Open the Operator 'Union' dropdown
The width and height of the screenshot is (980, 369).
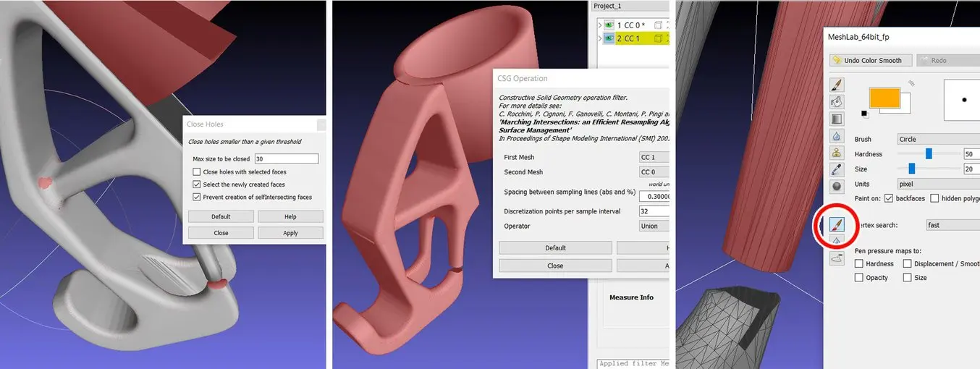point(653,226)
